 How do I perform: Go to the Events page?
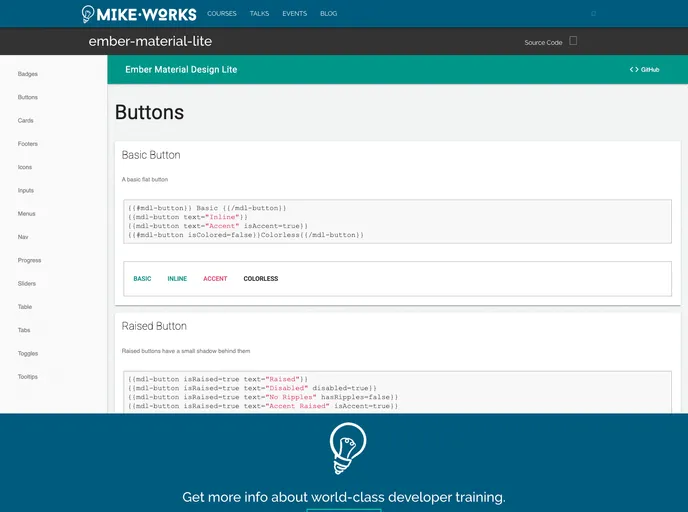[294, 14]
